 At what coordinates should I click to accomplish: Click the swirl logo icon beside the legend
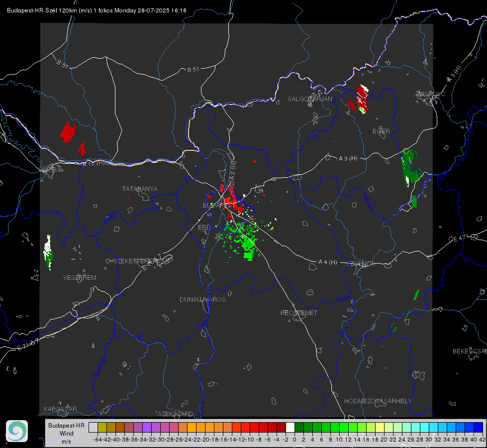click(17, 431)
